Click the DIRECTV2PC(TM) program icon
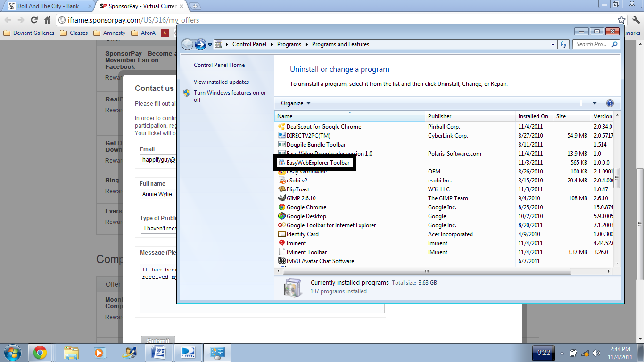Viewport: 644px width, 362px height. 282,136
